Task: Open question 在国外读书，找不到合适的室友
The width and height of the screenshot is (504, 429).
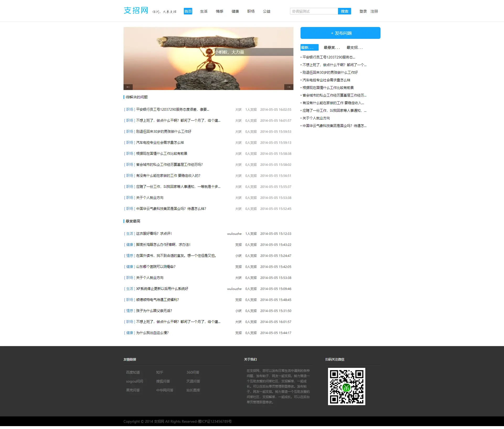Action: coord(177,256)
